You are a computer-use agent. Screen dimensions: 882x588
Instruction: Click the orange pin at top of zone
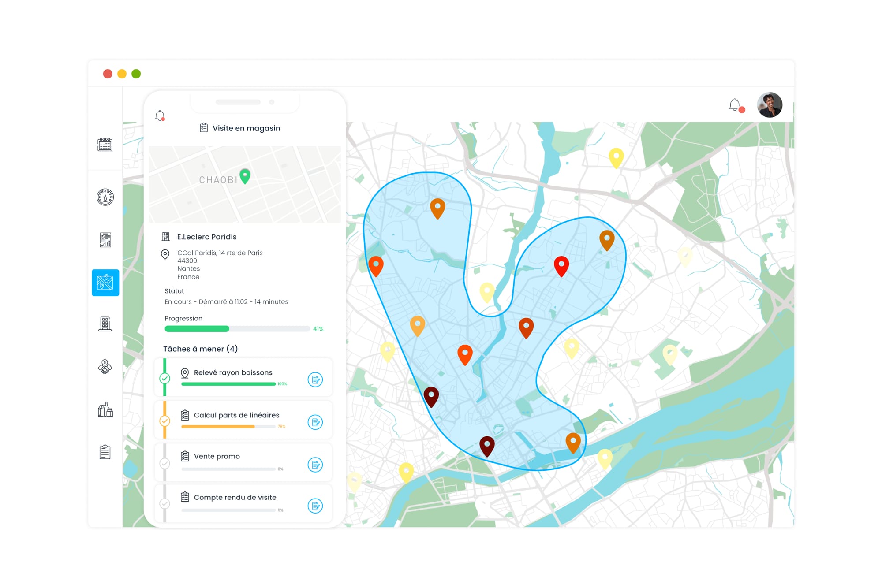pos(437,208)
